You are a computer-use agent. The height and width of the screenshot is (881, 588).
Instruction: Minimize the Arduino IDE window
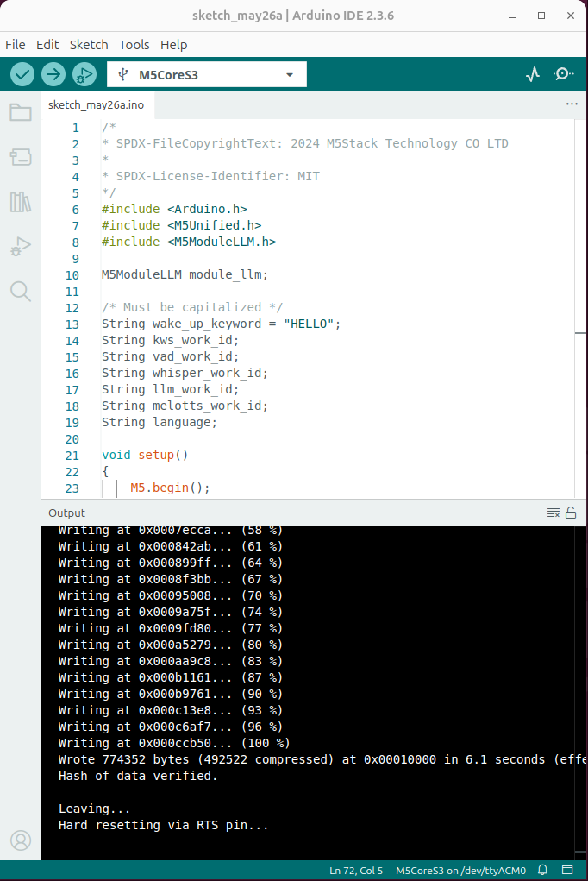[512, 16]
